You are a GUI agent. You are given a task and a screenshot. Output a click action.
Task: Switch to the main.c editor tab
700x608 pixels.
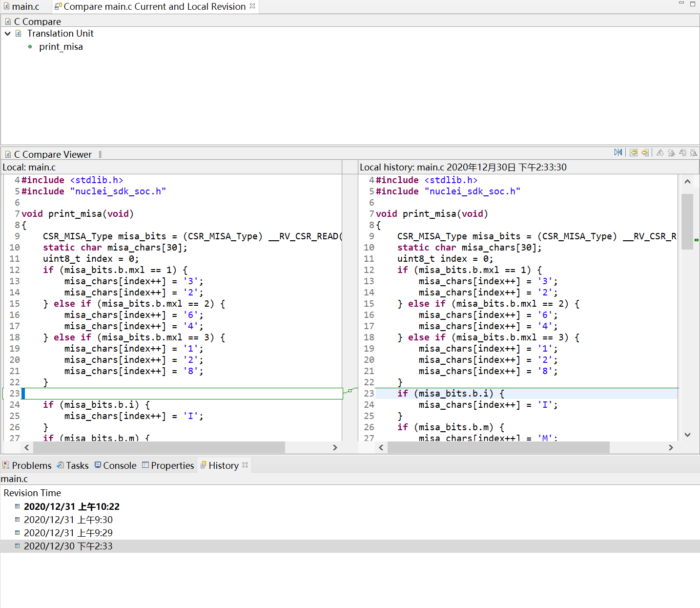25,7
